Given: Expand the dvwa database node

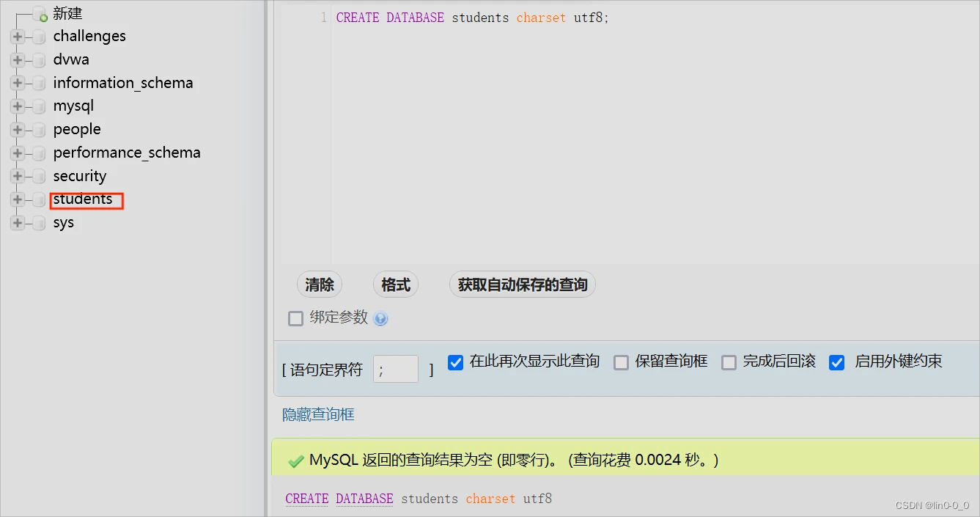Looking at the screenshot, I should tap(18, 60).
